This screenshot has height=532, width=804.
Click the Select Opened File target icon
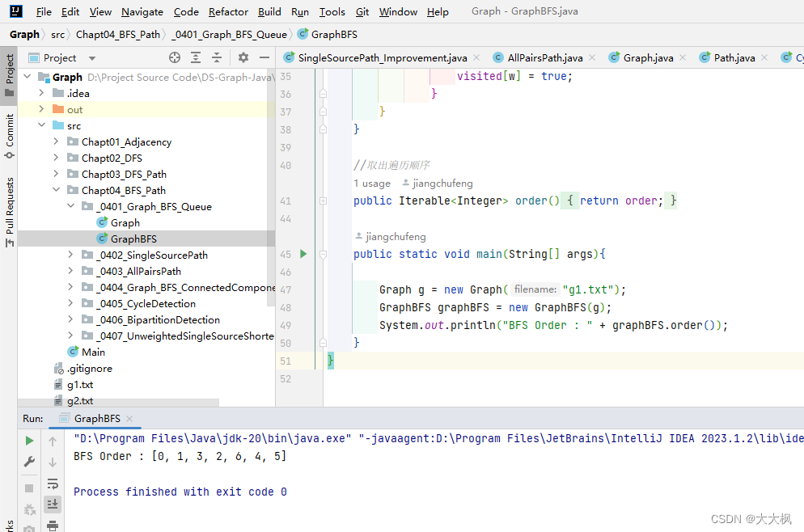click(x=175, y=57)
